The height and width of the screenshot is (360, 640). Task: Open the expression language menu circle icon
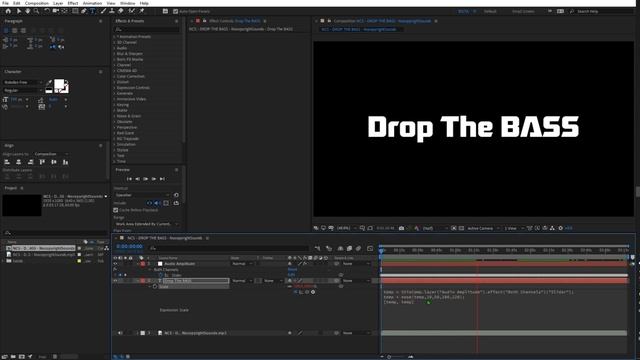coord(313,292)
